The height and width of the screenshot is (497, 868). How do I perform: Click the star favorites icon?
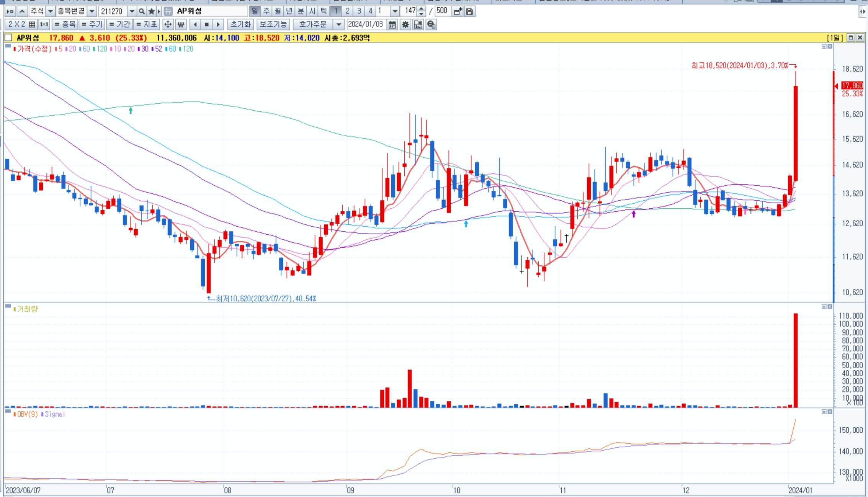pyautogui.click(x=151, y=11)
